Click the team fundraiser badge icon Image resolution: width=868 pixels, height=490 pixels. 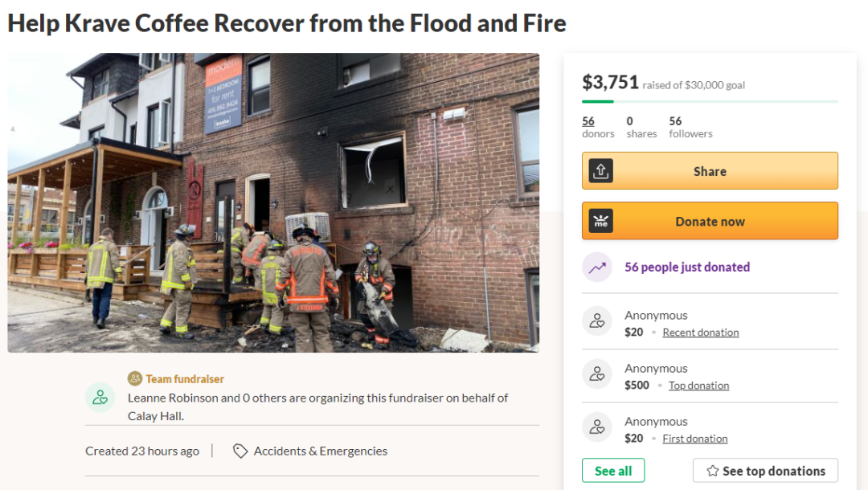[x=135, y=378]
